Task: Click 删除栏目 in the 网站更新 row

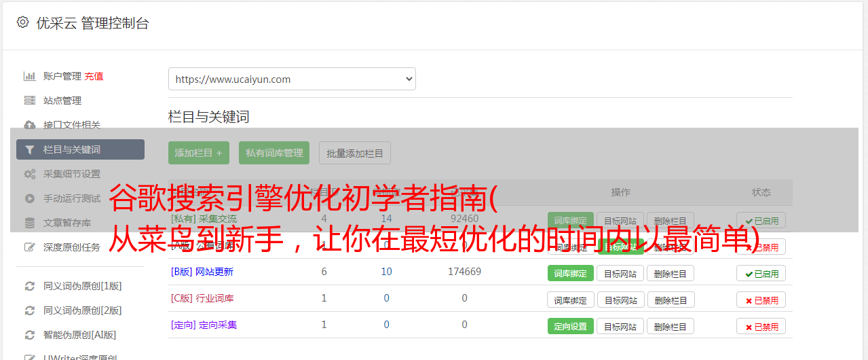Action: coord(671,274)
